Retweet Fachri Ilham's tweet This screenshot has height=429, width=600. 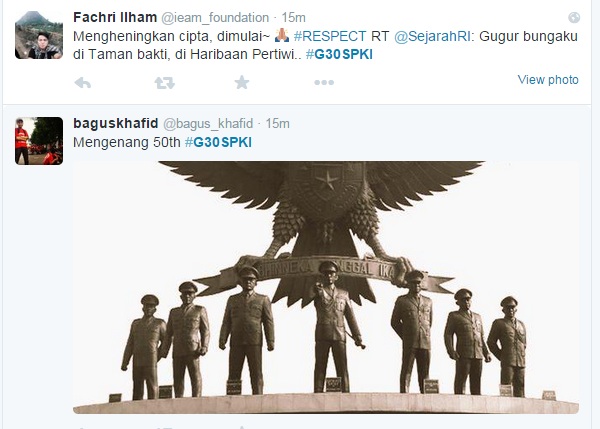tap(164, 82)
